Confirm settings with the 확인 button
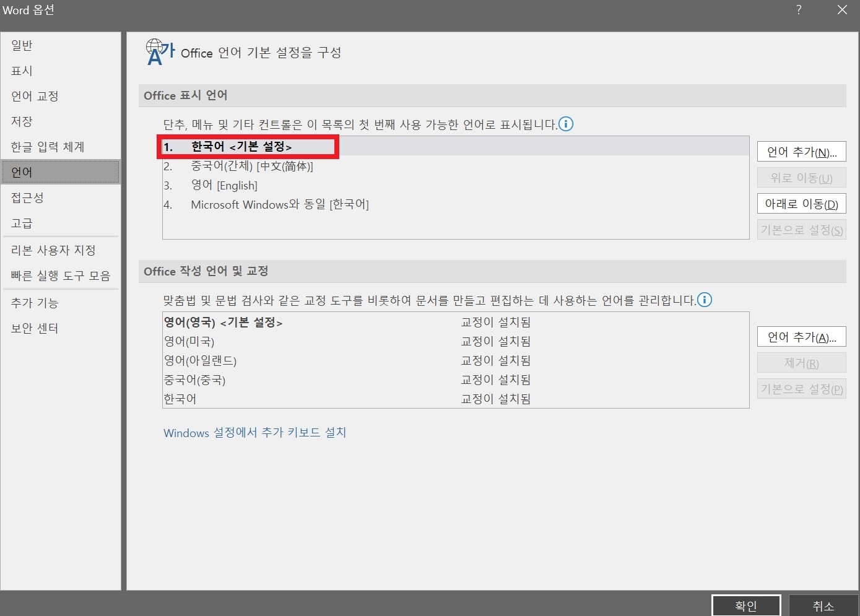Viewport: 860px width, 616px height. [746, 605]
